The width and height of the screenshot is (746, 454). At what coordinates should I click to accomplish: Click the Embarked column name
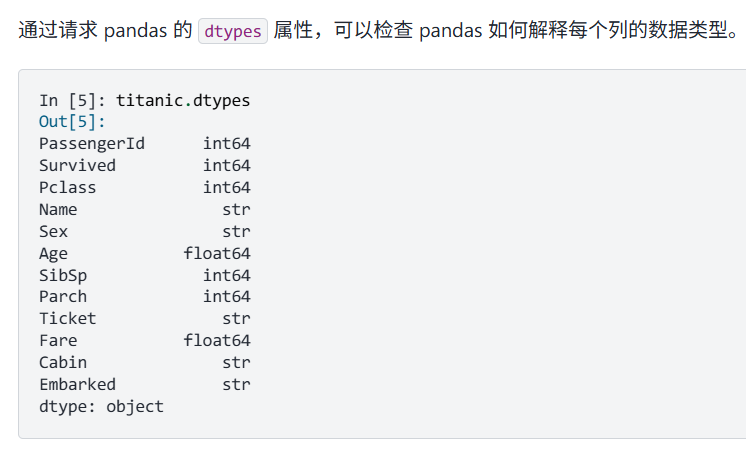(77, 384)
